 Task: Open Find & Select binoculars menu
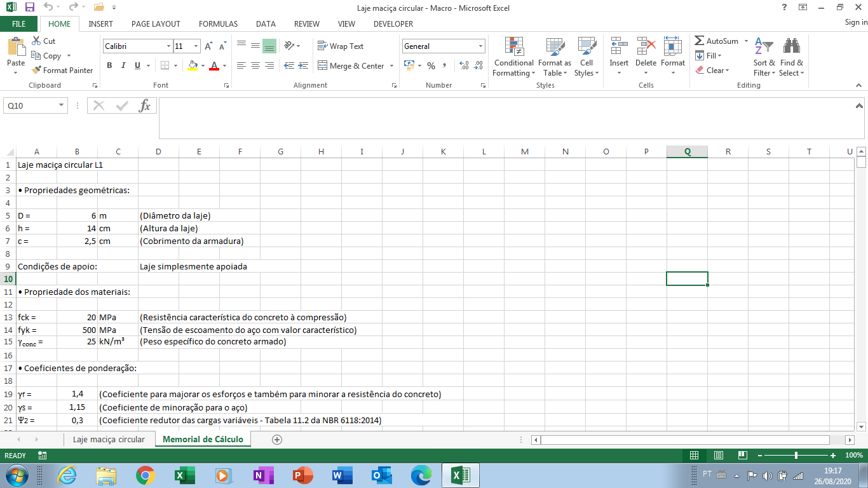tap(791, 57)
